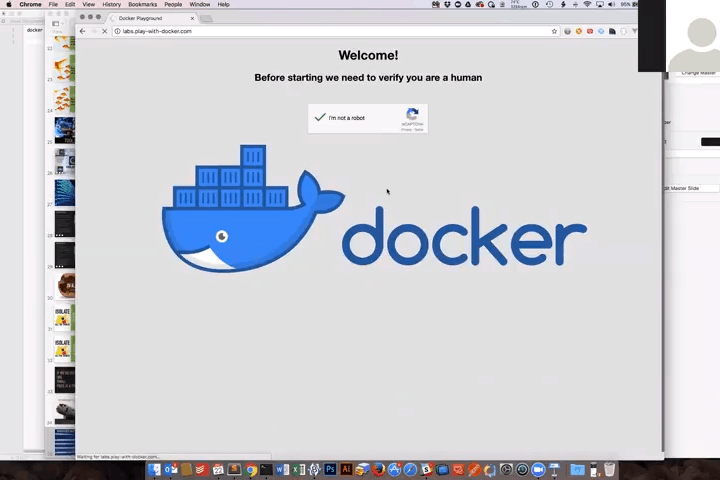Viewport: 720px width, 481px height.
Task: Open the AirPlay display menu
Action: click(x=600, y=4)
